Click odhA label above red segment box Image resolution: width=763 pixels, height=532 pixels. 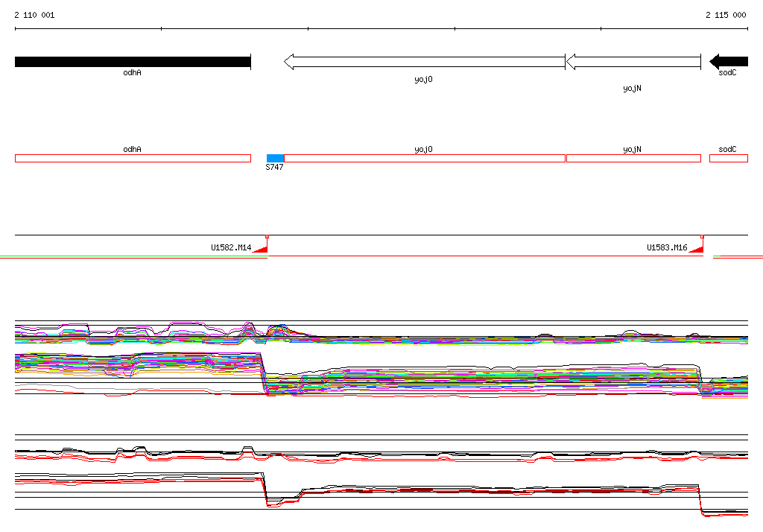point(133,150)
